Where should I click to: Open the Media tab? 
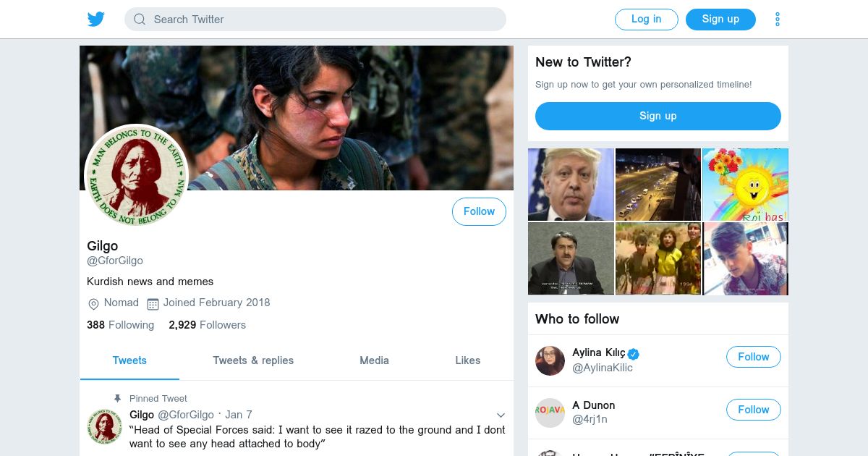coord(374,360)
